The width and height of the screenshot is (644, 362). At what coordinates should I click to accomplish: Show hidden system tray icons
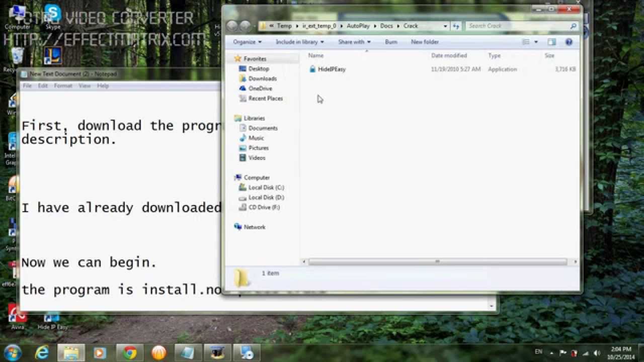coord(552,353)
